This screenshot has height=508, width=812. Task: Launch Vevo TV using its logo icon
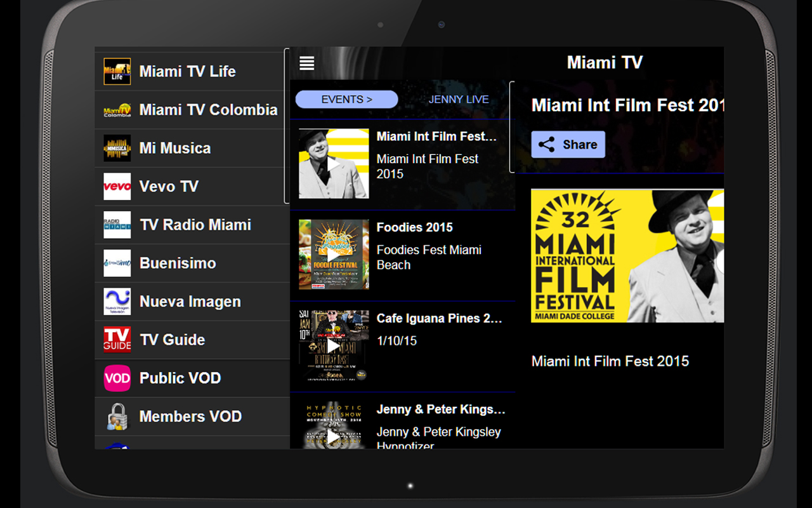pyautogui.click(x=117, y=186)
